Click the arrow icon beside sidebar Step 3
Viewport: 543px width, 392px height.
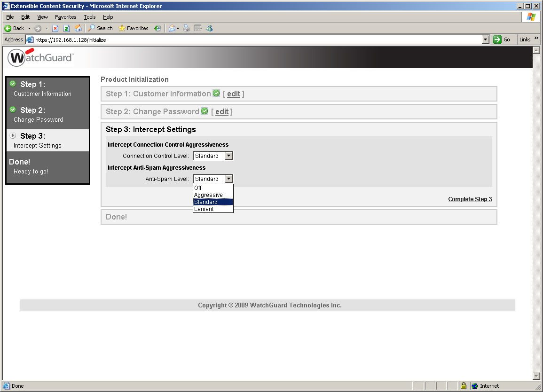[13, 135]
